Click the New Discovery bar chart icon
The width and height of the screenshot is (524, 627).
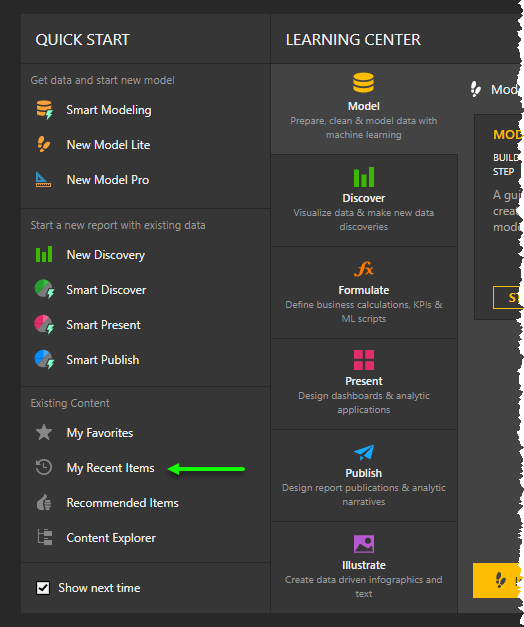[44, 254]
